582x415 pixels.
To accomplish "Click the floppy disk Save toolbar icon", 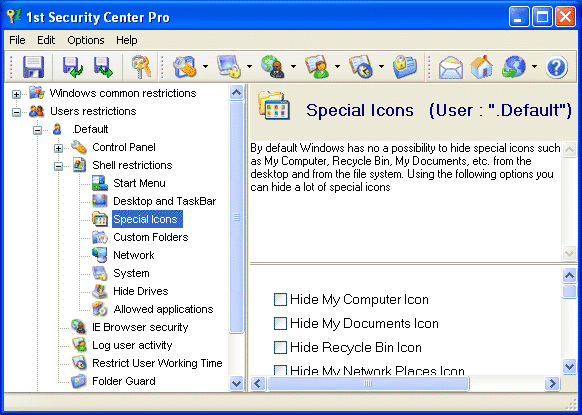I will 33,67.
